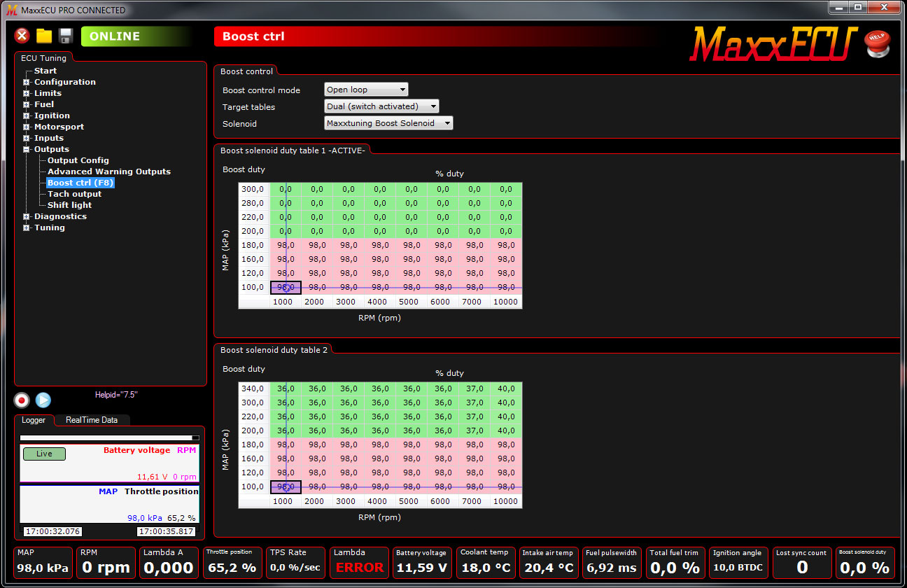Collapse the Outputs tree node
Viewport: 907px width, 588px height.
coord(27,149)
